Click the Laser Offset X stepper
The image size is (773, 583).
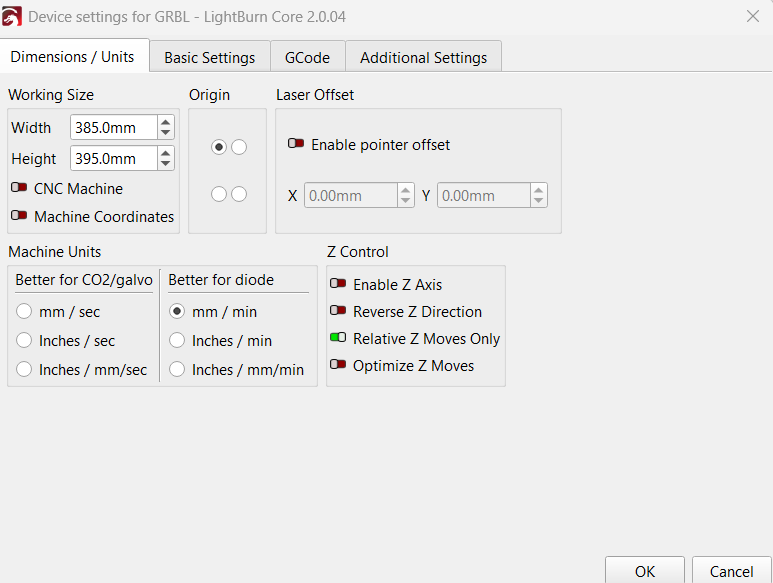point(405,196)
